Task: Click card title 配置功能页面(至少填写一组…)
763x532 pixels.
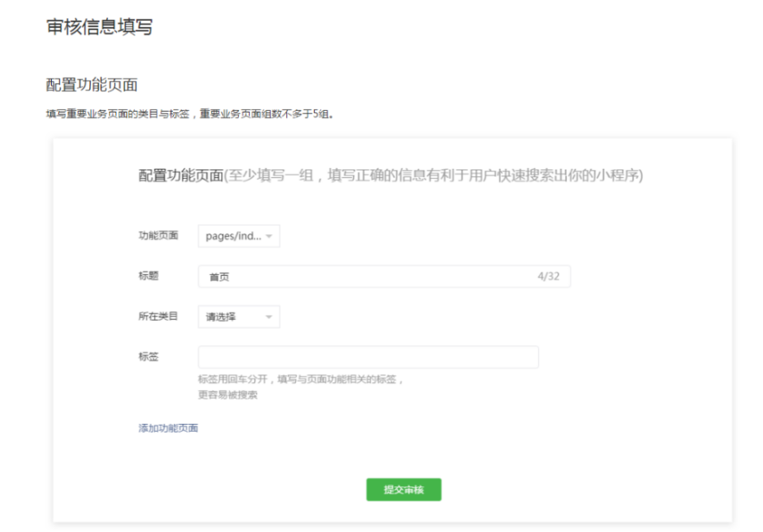Action: pos(391,176)
